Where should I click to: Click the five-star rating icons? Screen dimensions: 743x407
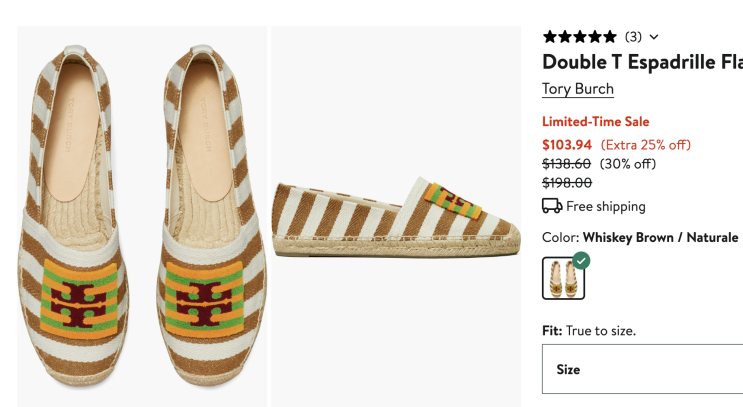pos(579,37)
